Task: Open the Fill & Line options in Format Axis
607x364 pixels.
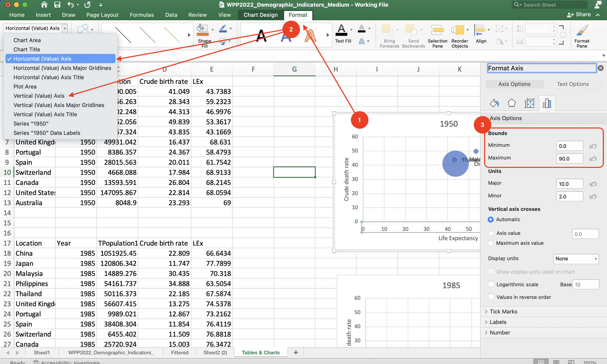Action: click(494, 103)
